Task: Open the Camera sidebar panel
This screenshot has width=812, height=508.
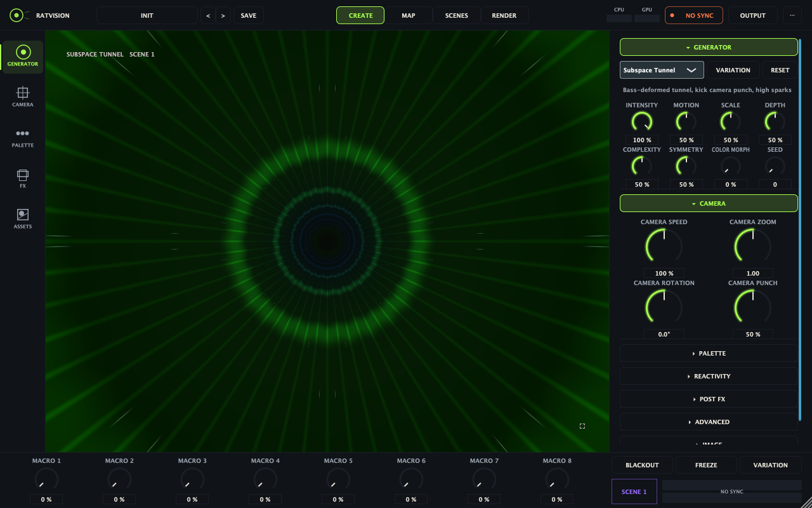Action: tap(23, 97)
